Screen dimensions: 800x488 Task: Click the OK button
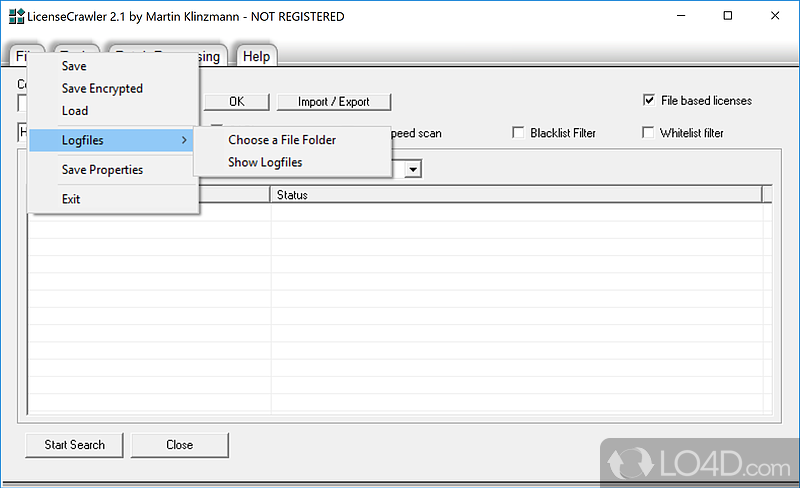click(237, 102)
